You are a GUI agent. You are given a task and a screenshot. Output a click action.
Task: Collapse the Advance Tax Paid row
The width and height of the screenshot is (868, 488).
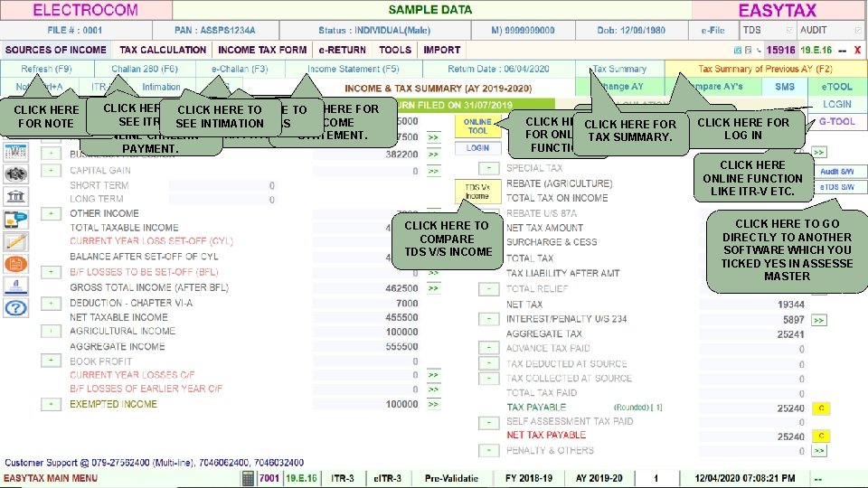(489, 348)
